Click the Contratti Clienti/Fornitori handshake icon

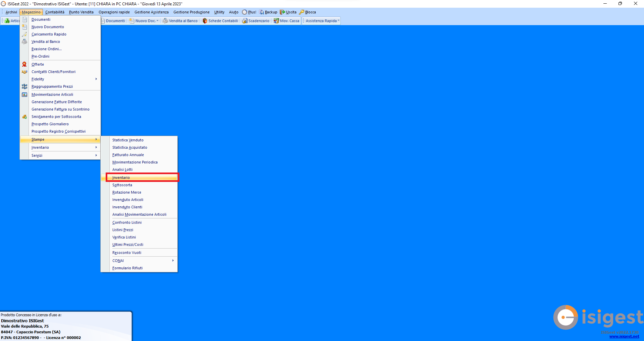coord(24,72)
